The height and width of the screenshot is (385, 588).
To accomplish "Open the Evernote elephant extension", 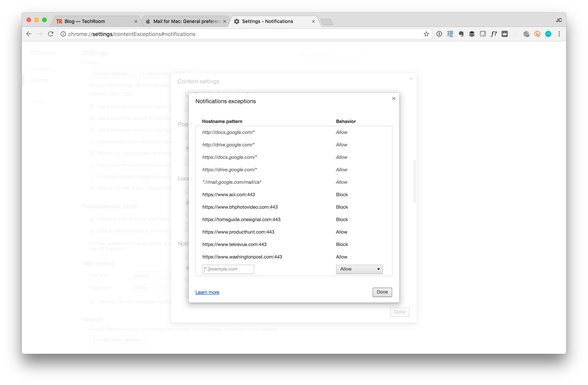I will click(x=461, y=34).
